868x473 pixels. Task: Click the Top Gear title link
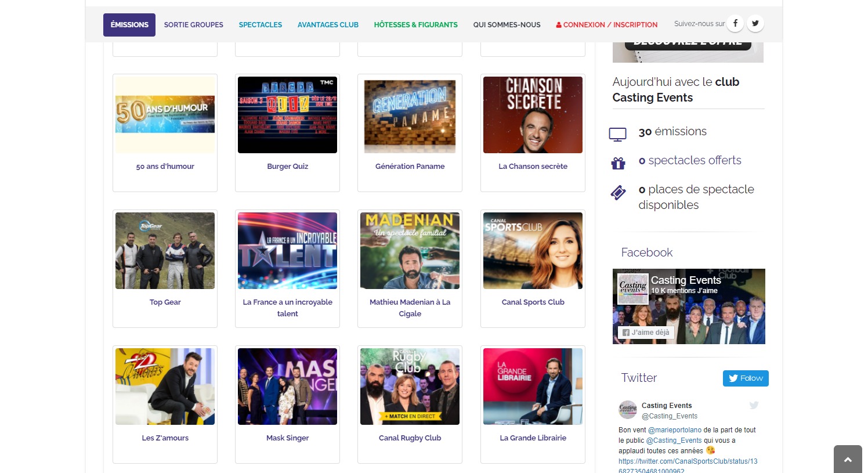pos(165,302)
